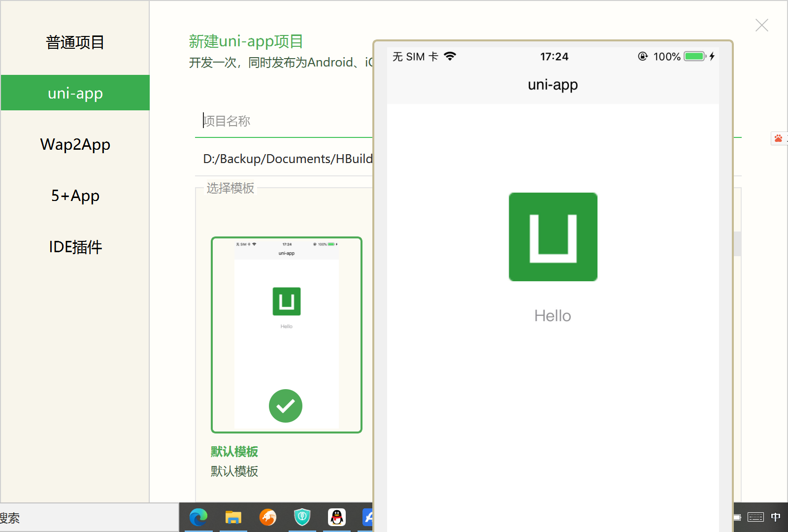Click the gray 默认模板 template description

point(234,471)
